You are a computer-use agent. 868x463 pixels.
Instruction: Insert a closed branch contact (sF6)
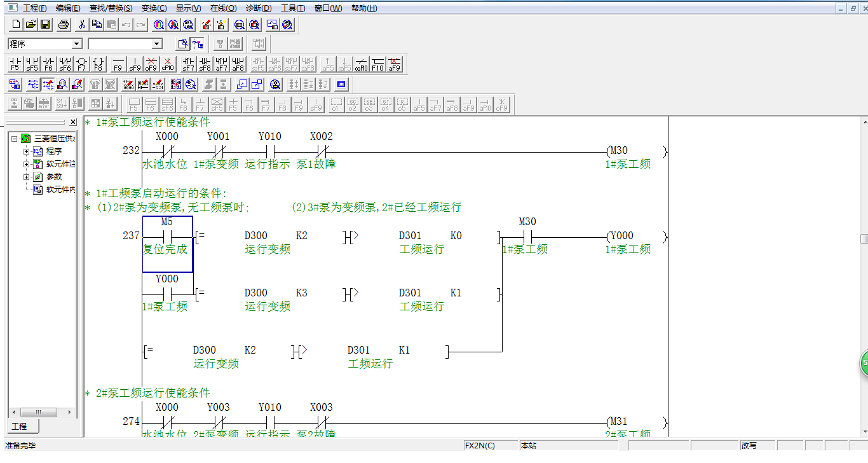point(65,64)
